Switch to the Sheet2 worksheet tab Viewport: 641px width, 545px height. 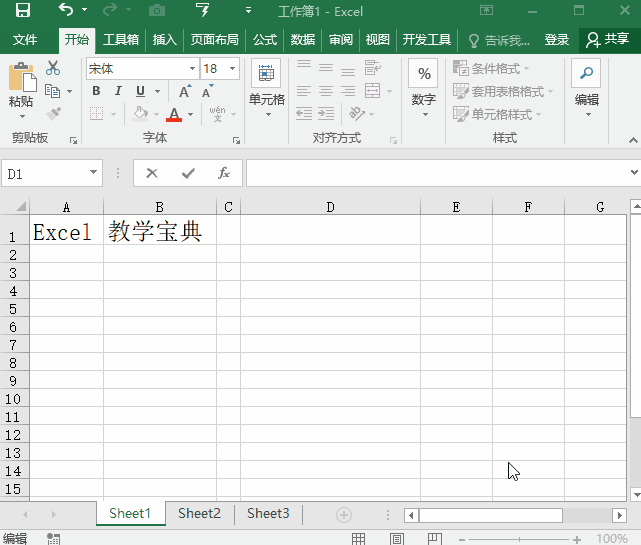[x=199, y=513]
